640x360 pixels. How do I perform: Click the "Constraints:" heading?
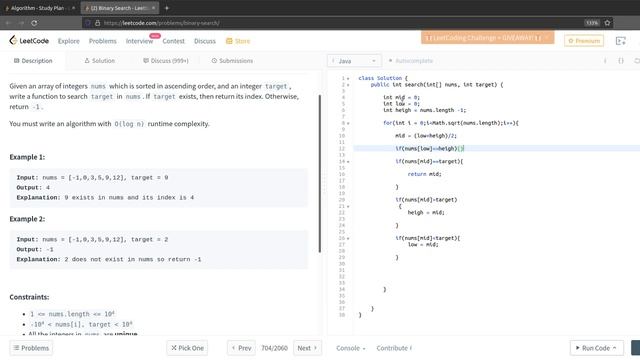(x=29, y=297)
